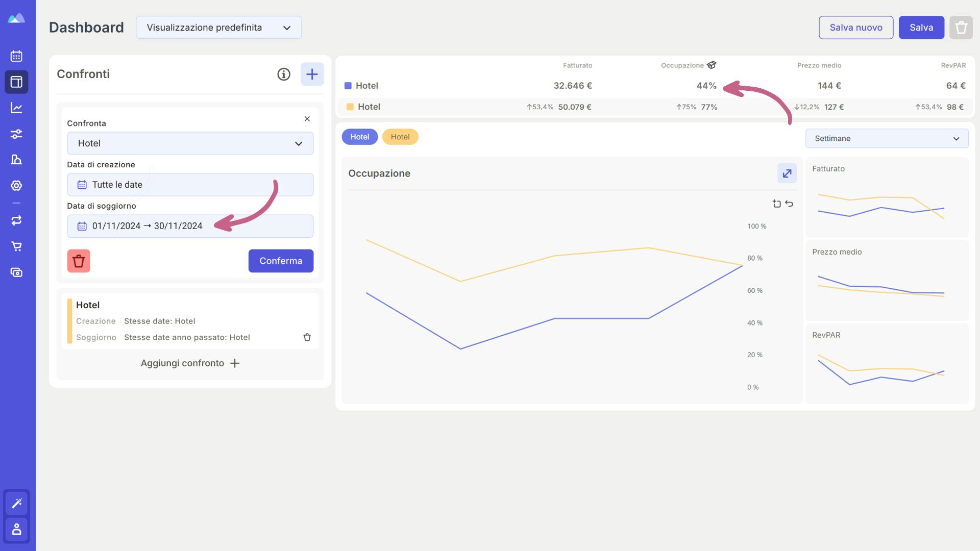Click the blue Hotel color square
The image size is (980, 551).
[348, 86]
